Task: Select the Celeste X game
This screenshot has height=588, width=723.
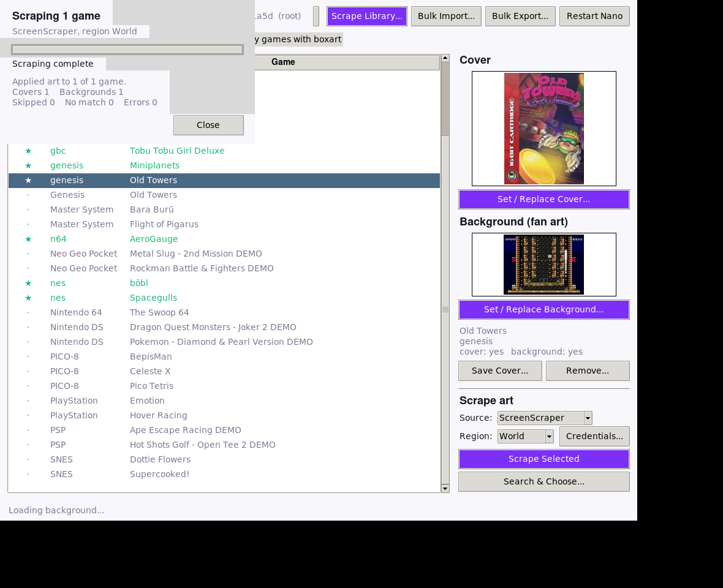Action: point(224,372)
